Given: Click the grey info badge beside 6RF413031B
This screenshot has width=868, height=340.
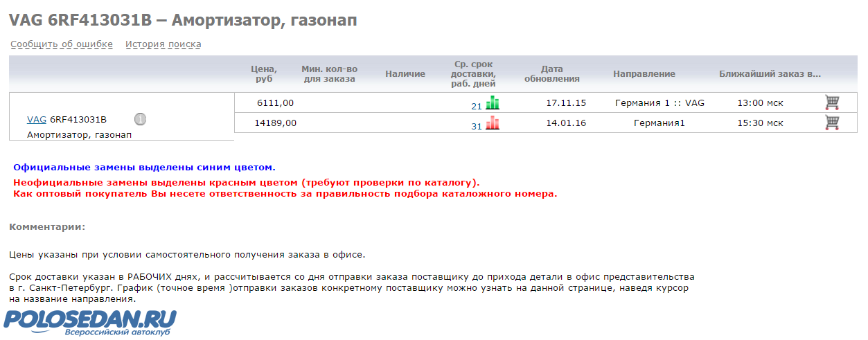Looking at the screenshot, I should coord(140,119).
